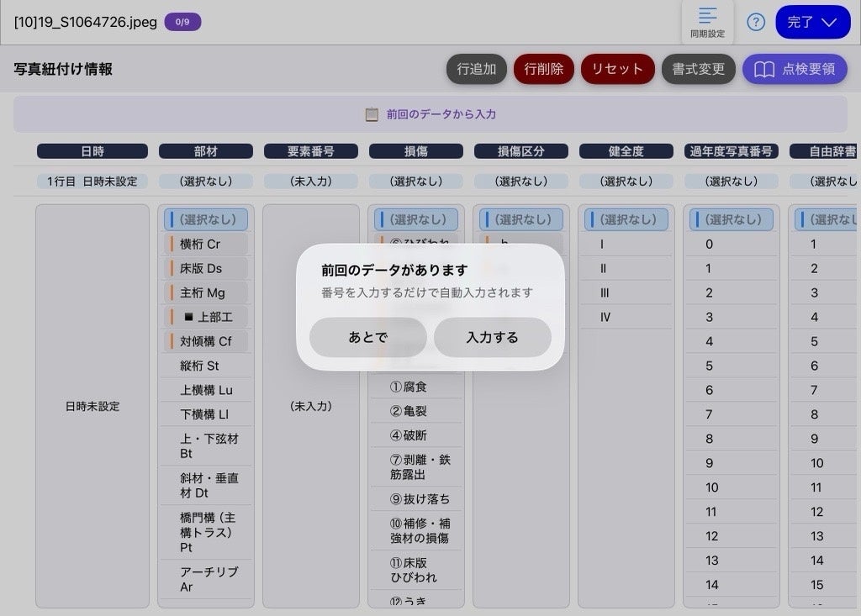
Task: Expand the 完了 dropdown chevron
Action: coord(828,22)
